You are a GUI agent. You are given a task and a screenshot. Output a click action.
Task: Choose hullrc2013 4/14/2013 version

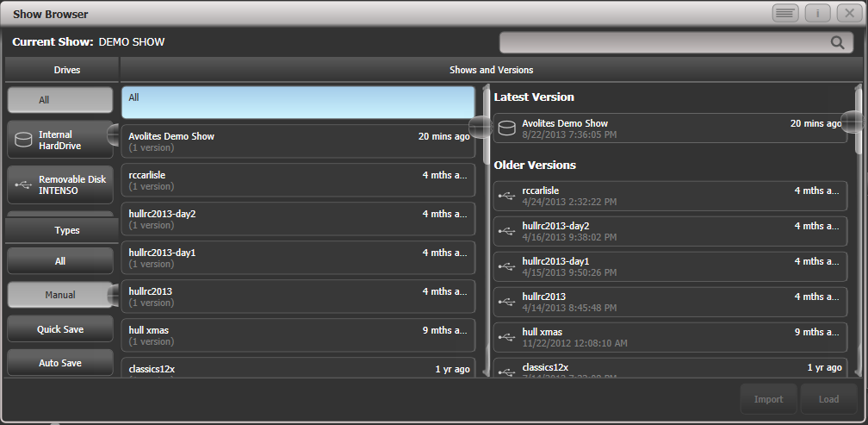click(x=670, y=302)
